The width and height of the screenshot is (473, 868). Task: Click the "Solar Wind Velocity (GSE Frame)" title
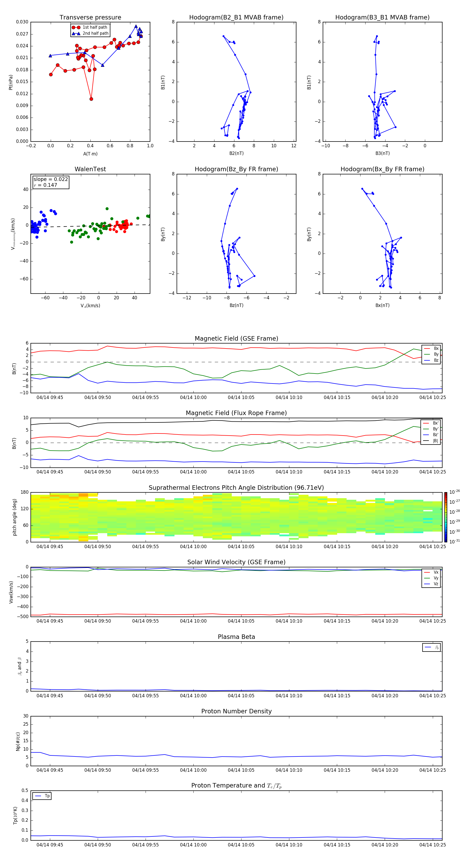tap(236, 562)
